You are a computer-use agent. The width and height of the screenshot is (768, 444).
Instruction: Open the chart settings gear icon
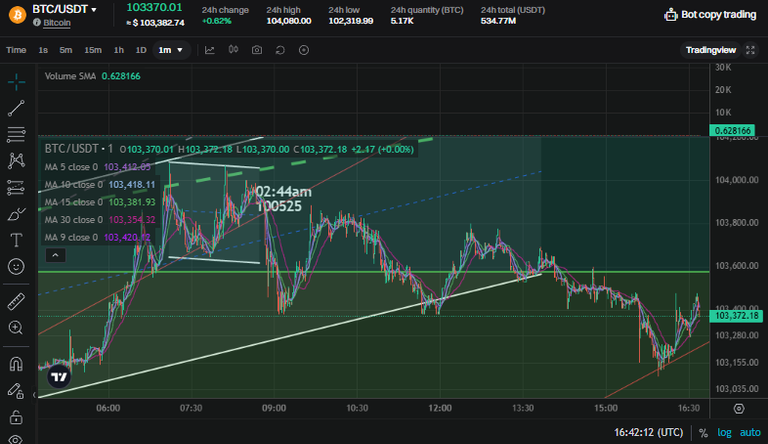[739, 409]
